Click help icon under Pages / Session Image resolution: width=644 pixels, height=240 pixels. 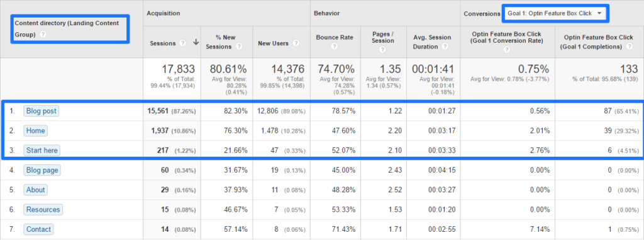[x=383, y=49]
